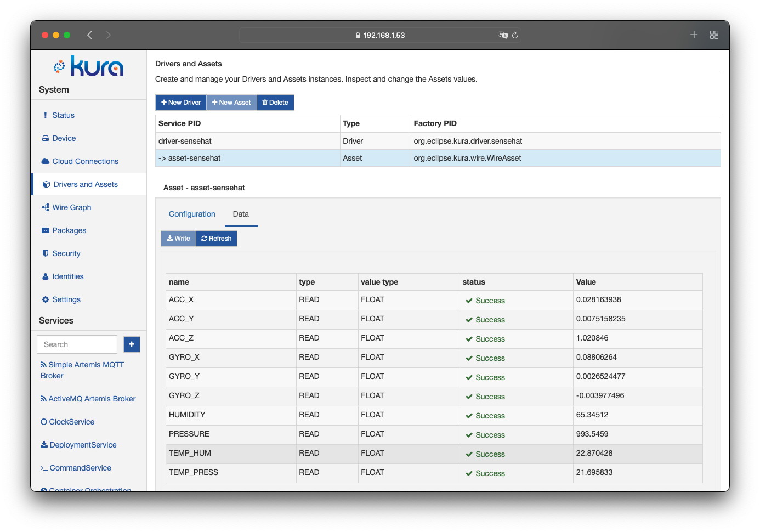Click the ACC_Z value 1.020846
This screenshot has height=532, width=760.
(x=592, y=338)
